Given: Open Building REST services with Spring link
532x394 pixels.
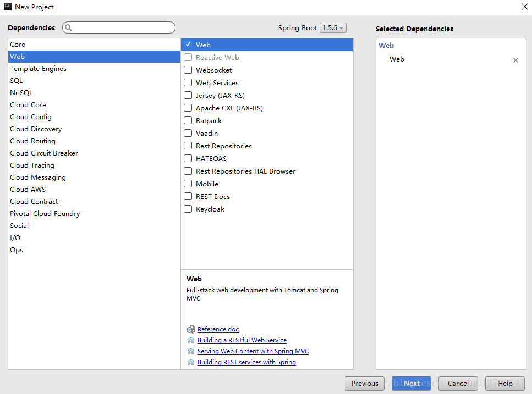Looking at the screenshot, I should pyautogui.click(x=246, y=362).
